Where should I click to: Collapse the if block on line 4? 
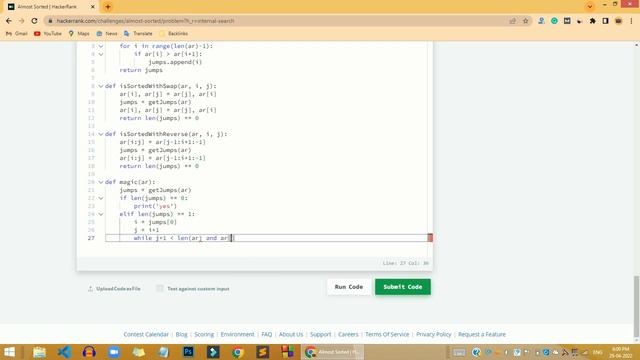point(101,54)
